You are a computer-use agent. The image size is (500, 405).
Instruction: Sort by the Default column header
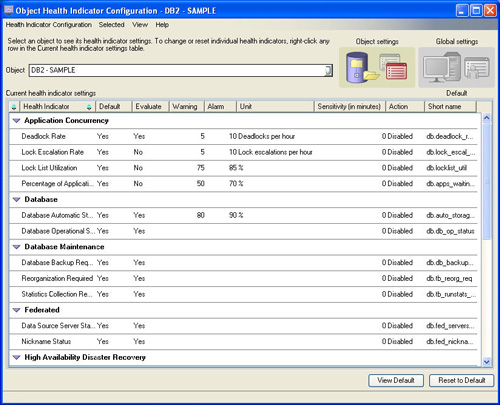click(x=114, y=107)
